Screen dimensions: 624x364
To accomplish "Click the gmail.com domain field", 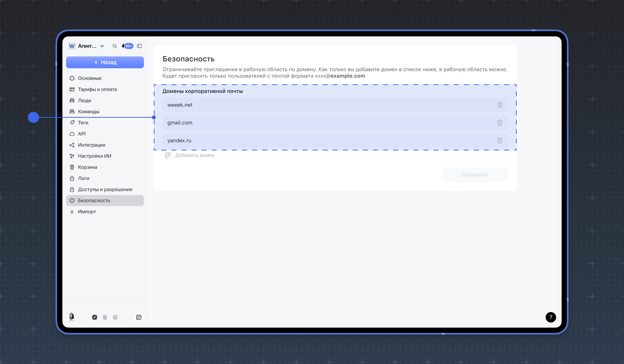I will pos(327,123).
